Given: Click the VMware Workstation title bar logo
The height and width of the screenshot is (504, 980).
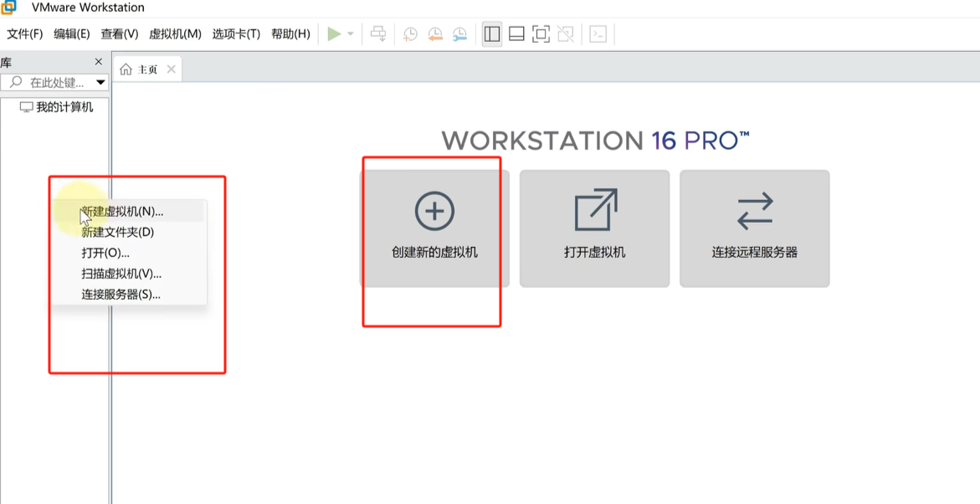Looking at the screenshot, I should point(8,8).
